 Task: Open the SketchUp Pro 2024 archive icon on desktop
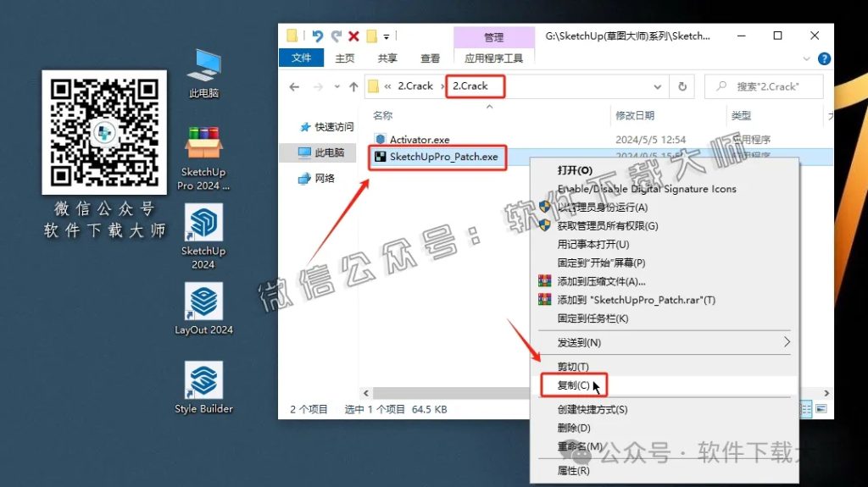pyautogui.click(x=203, y=158)
